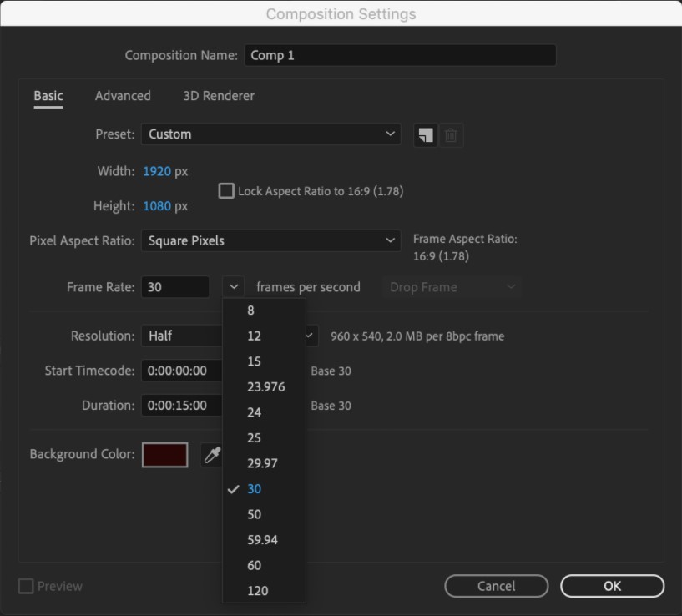Choose 60 fps from frame rate list
The width and height of the screenshot is (682, 616).
264,566
